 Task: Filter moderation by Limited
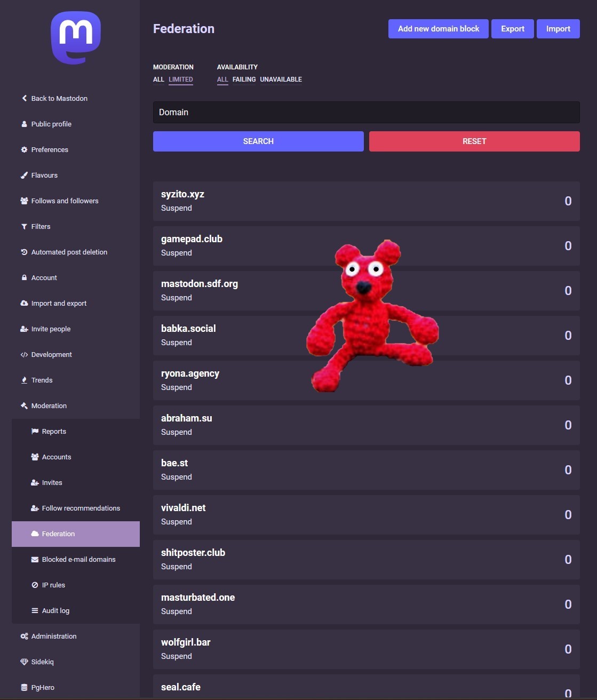click(181, 79)
